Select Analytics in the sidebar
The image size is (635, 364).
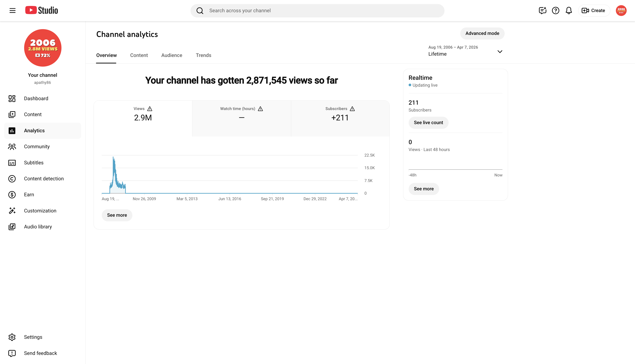[x=43, y=130]
